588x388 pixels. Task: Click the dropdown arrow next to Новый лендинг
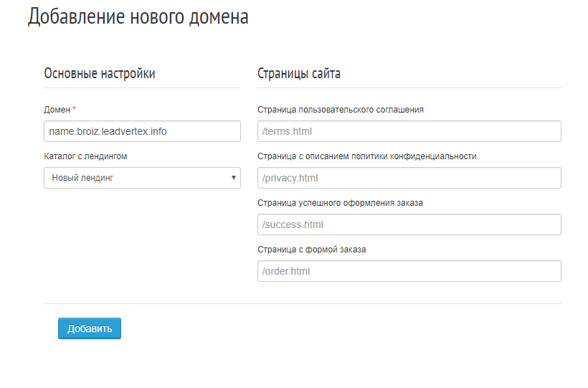pos(233,178)
